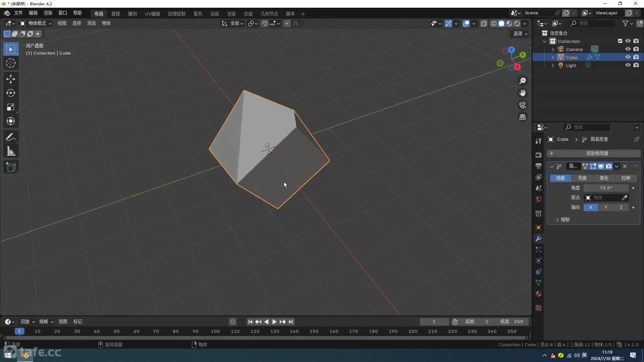Open the 回放 playback dropdown

28,321
